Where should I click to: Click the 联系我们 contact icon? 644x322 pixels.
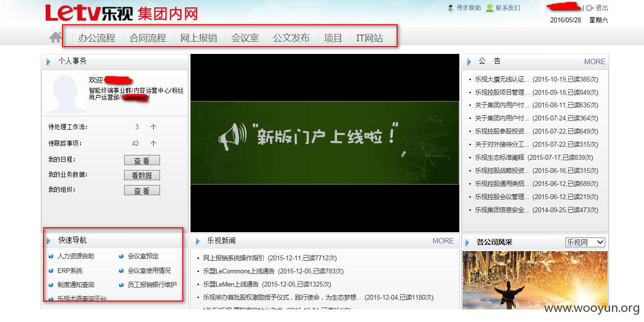490,8
